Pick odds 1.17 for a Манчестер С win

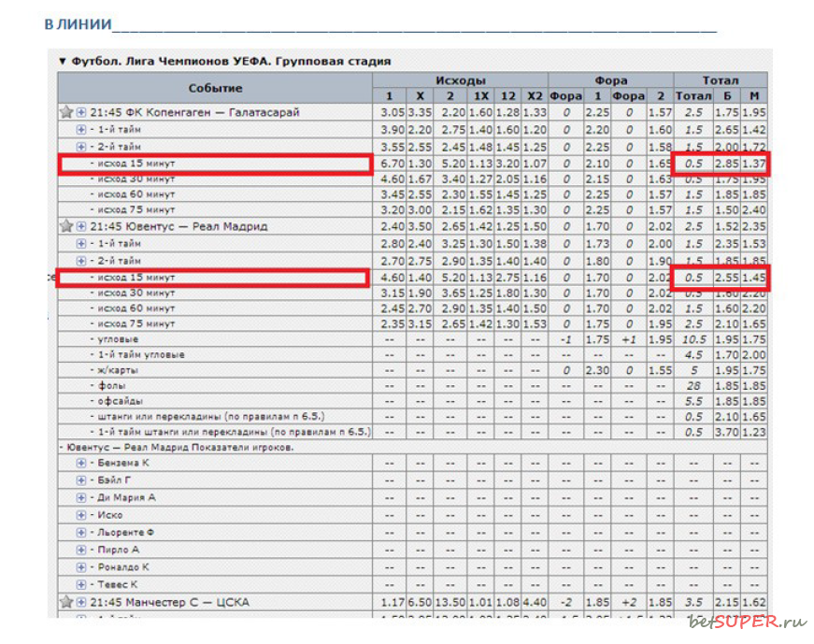point(393,602)
